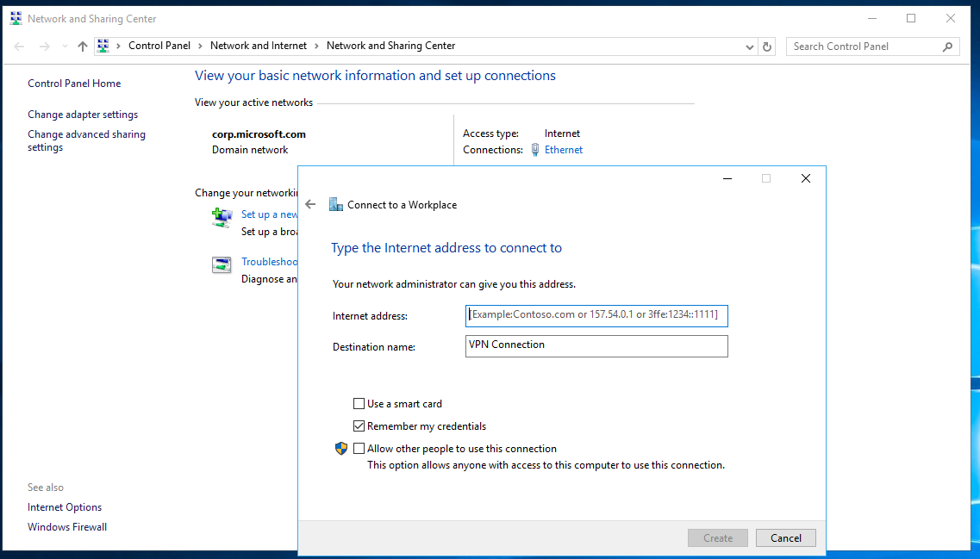
Task: Click the Ethernet connection icon
Action: coord(535,150)
